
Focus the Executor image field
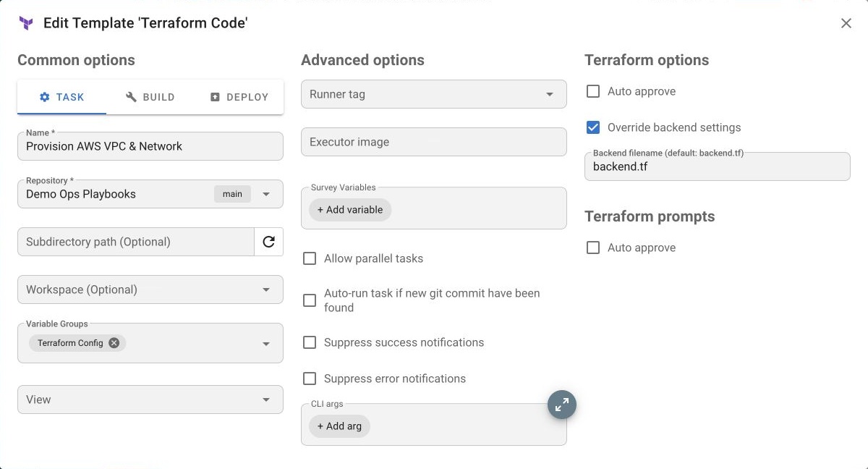[x=434, y=142]
